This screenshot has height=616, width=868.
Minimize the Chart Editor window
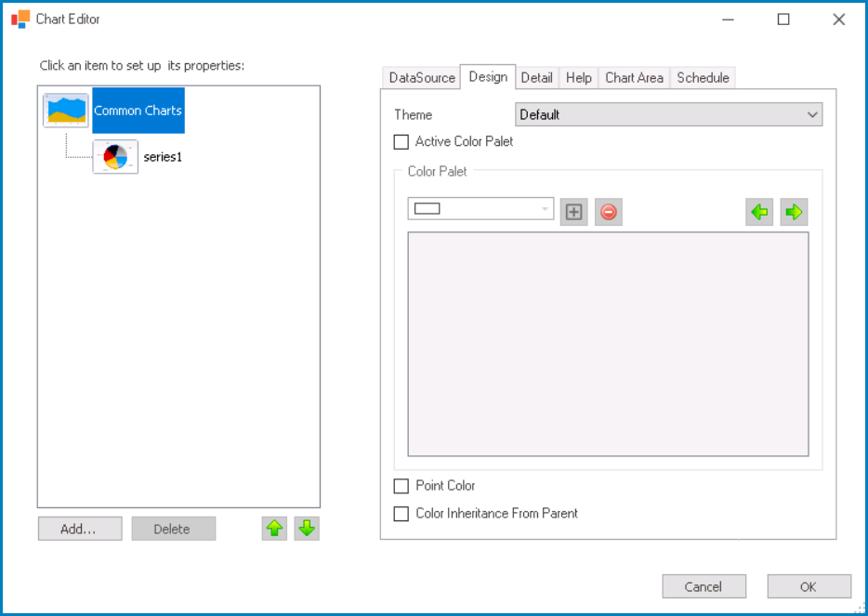pyautogui.click(x=728, y=20)
